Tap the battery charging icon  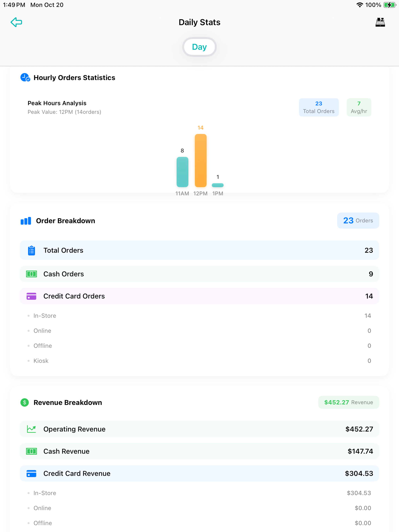390,5
